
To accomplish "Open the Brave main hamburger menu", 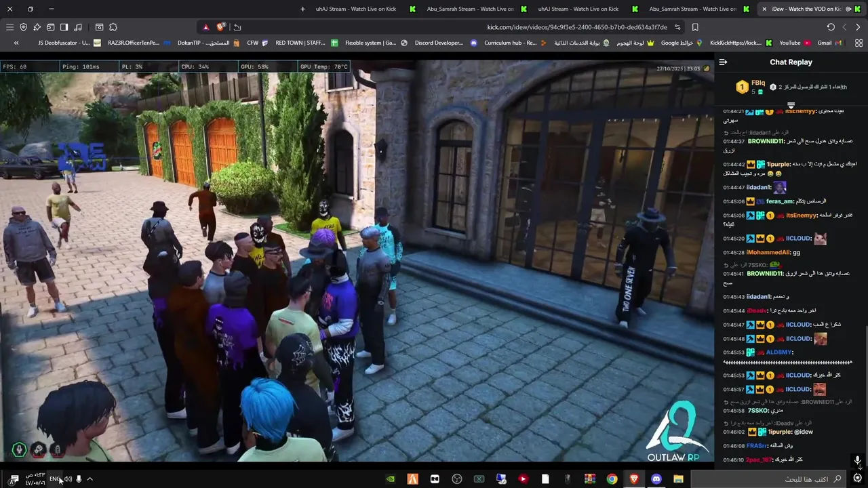I will tap(9, 27).
